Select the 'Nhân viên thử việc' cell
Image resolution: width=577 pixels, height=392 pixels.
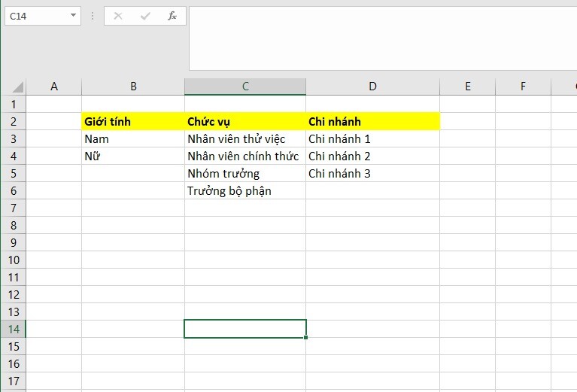(245, 138)
